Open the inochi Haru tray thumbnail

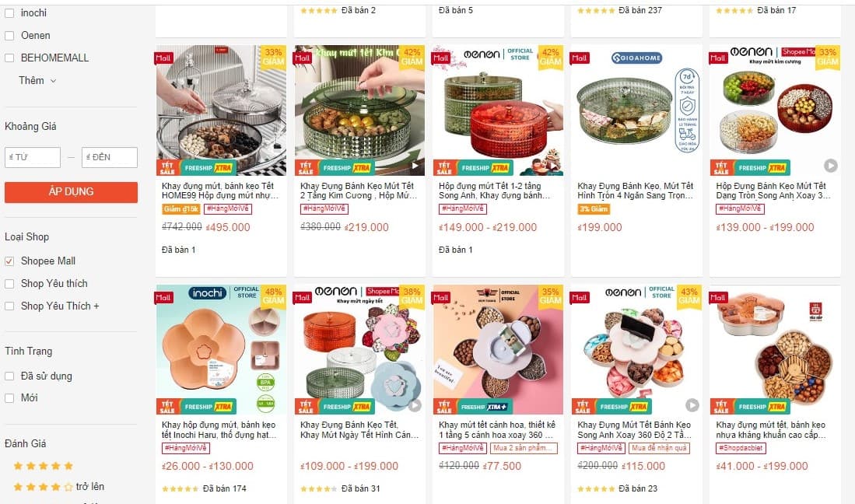pyautogui.click(x=221, y=349)
